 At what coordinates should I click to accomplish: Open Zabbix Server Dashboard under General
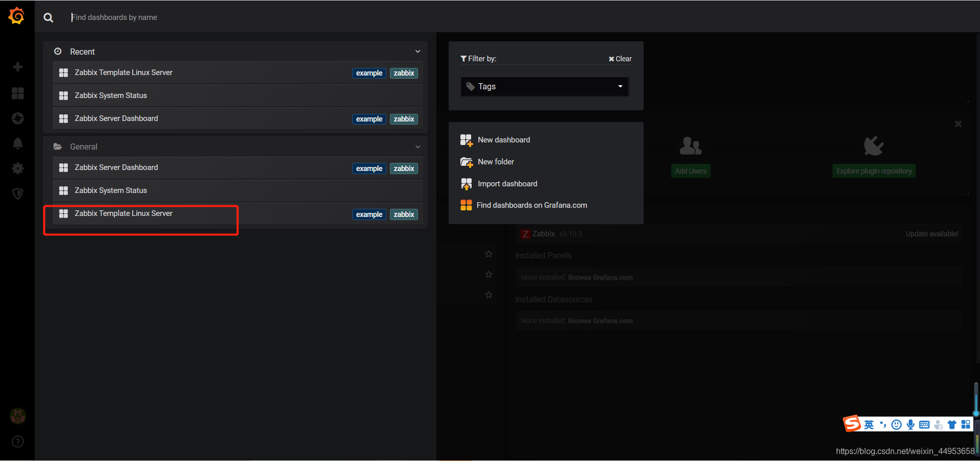tap(238, 167)
